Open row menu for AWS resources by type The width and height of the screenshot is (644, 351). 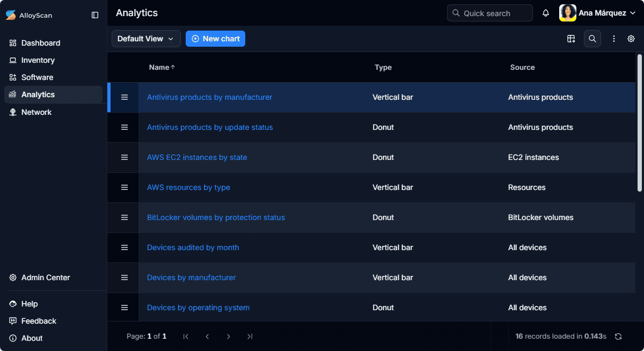125,187
